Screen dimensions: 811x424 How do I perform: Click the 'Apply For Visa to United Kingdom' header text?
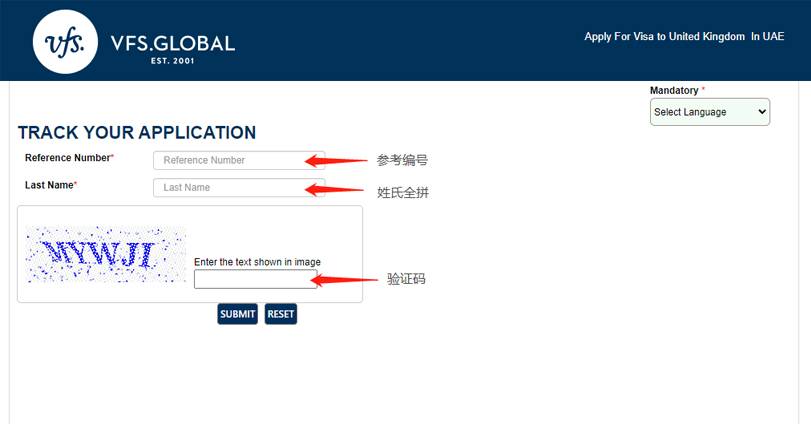pos(665,37)
